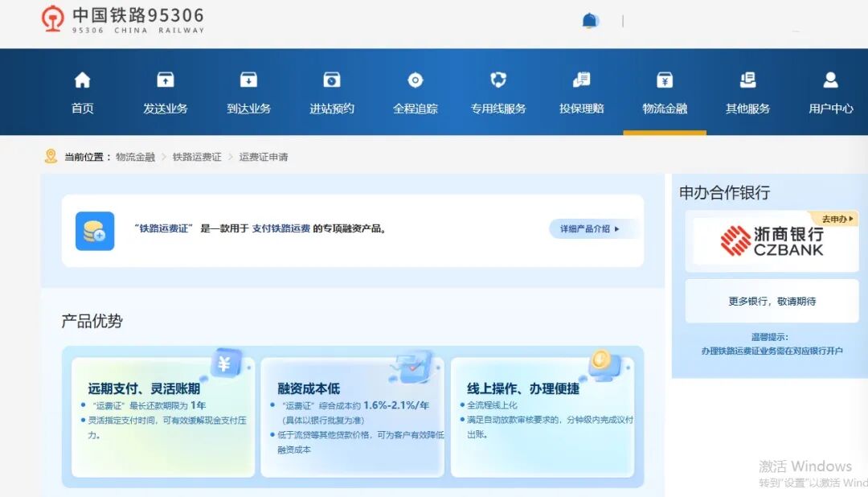Click the China Railway 95306 logo

[x=123, y=19]
